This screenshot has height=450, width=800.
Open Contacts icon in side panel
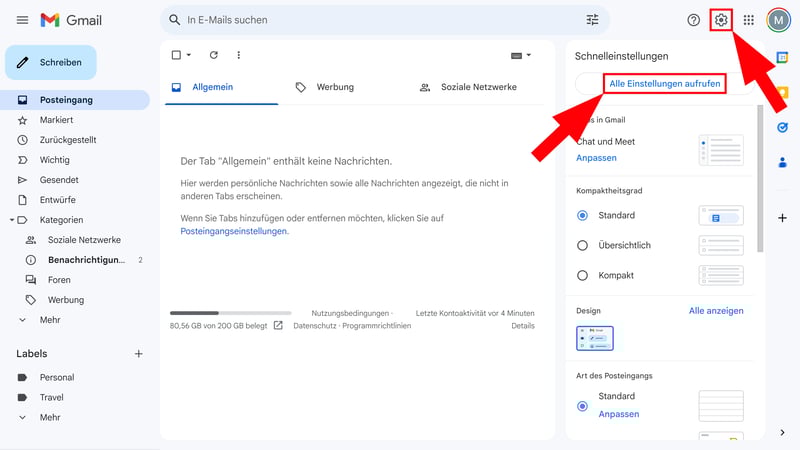[782, 161]
